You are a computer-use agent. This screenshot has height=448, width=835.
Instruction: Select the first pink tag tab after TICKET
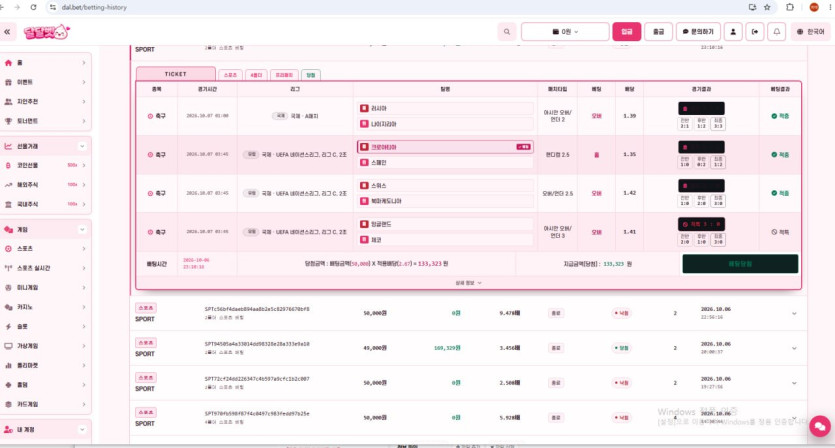pyautogui.click(x=230, y=75)
